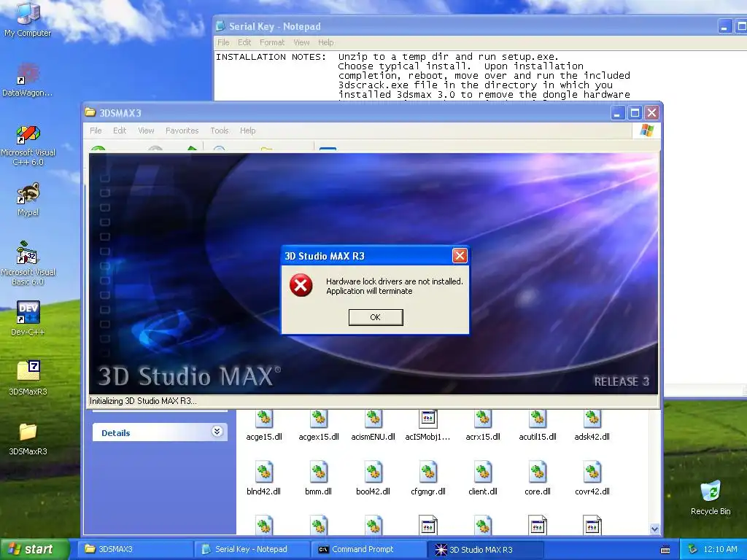Select the acgex15.dll file
747x560 pixels.
(319, 425)
